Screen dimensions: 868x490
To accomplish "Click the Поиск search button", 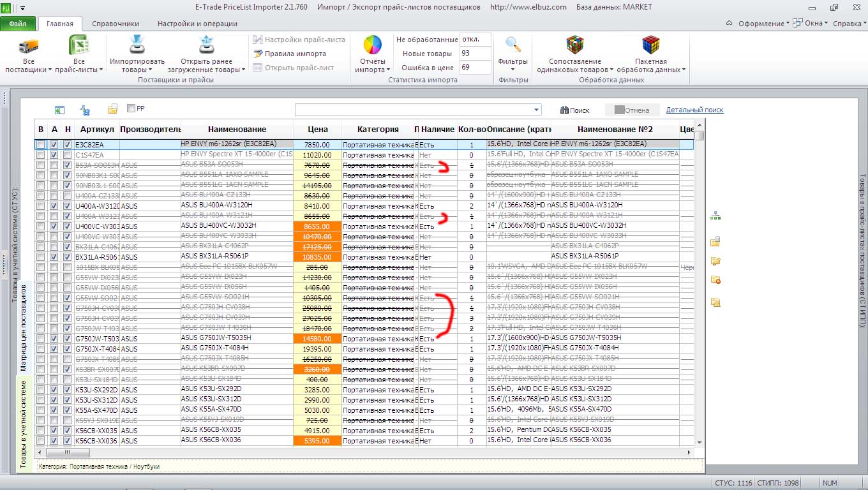I will click(x=575, y=110).
